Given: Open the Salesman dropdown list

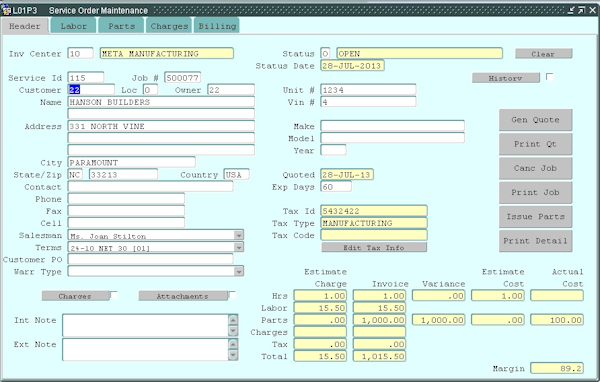Looking at the screenshot, I should pos(238,235).
